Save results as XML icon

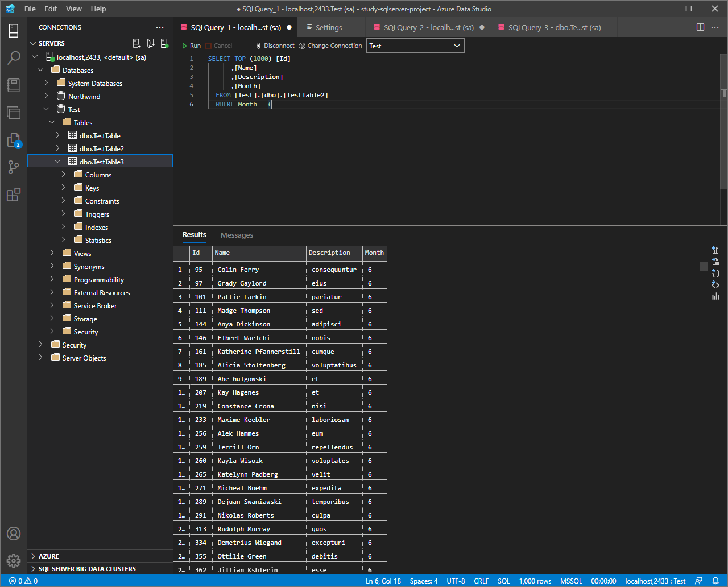715,284
